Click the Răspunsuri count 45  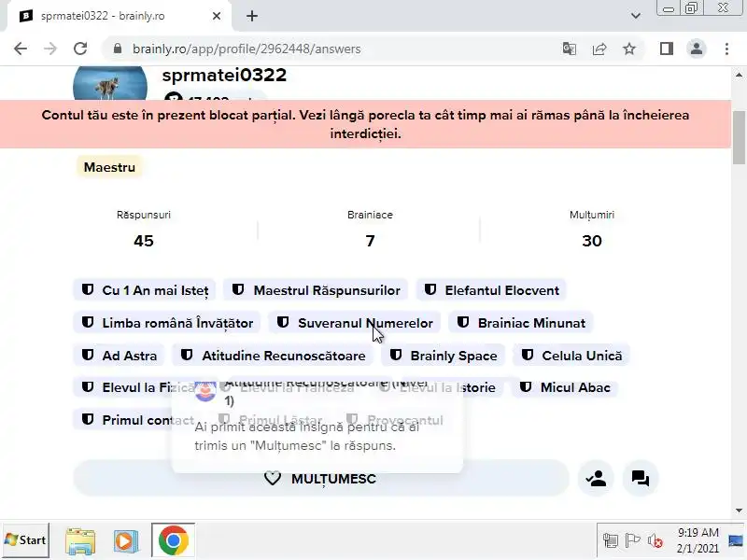(144, 241)
